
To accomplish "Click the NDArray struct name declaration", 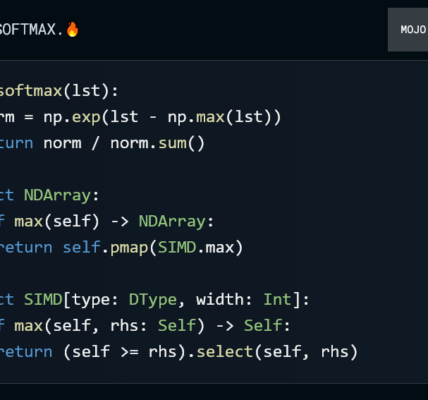I will pyautogui.click(x=57, y=195).
